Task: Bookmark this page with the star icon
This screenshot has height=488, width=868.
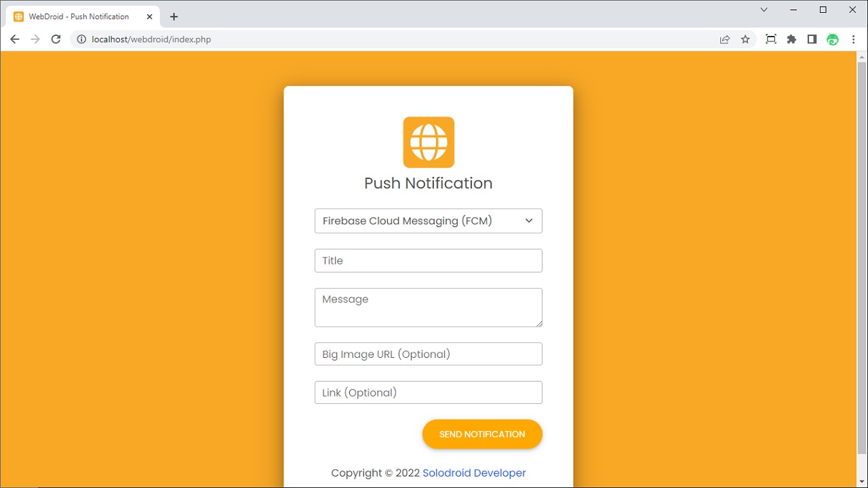Action: [745, 39]
